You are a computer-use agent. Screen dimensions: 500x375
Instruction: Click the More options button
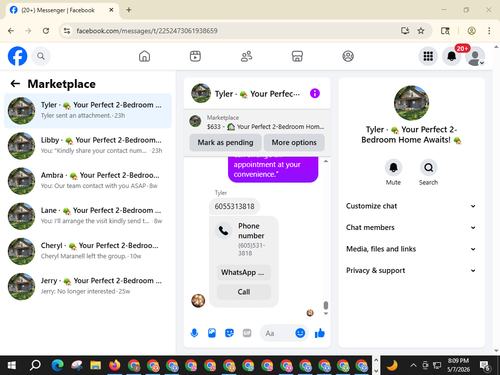point(294,142)
